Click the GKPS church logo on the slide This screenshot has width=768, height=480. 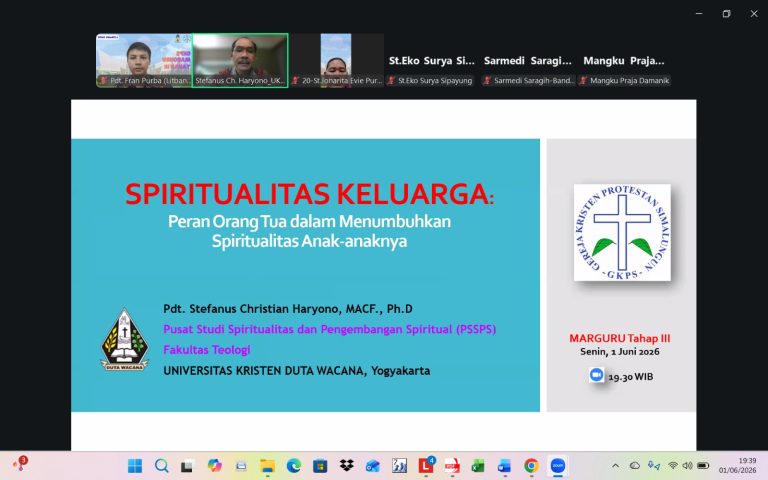(x=622, y=233)
